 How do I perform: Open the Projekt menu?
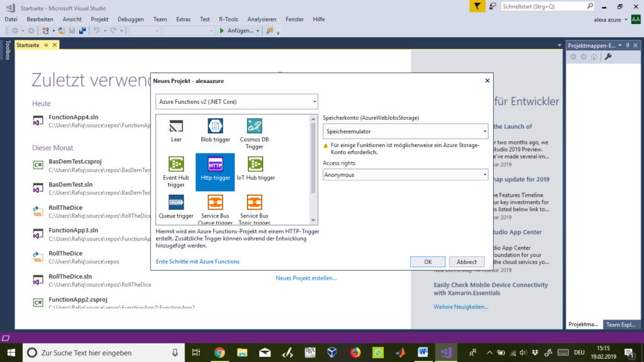click(99, 19)
